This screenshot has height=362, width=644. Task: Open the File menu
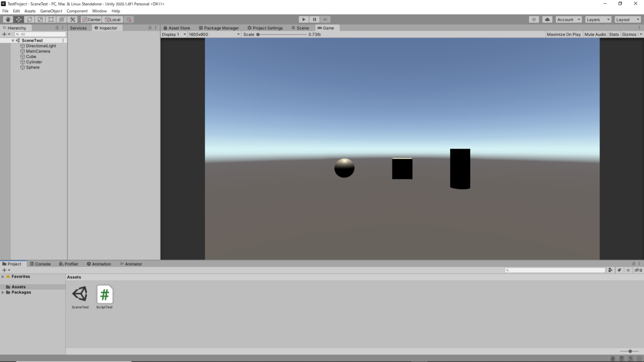tap(5, 11)
